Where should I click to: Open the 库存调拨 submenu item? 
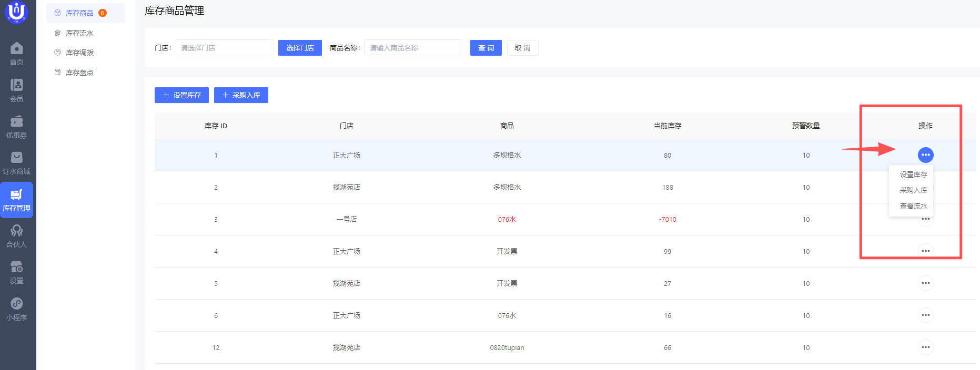tap(79, 53)
